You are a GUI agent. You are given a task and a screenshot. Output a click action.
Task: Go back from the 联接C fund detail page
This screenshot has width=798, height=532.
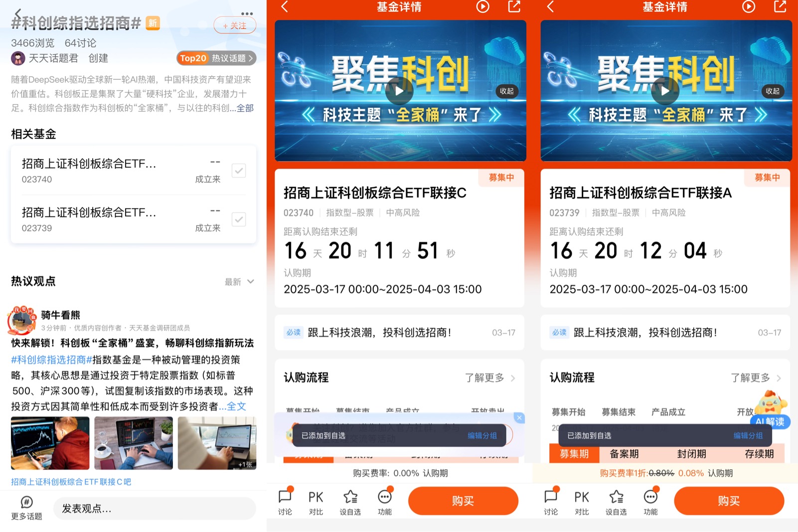[x=285, y=6]
